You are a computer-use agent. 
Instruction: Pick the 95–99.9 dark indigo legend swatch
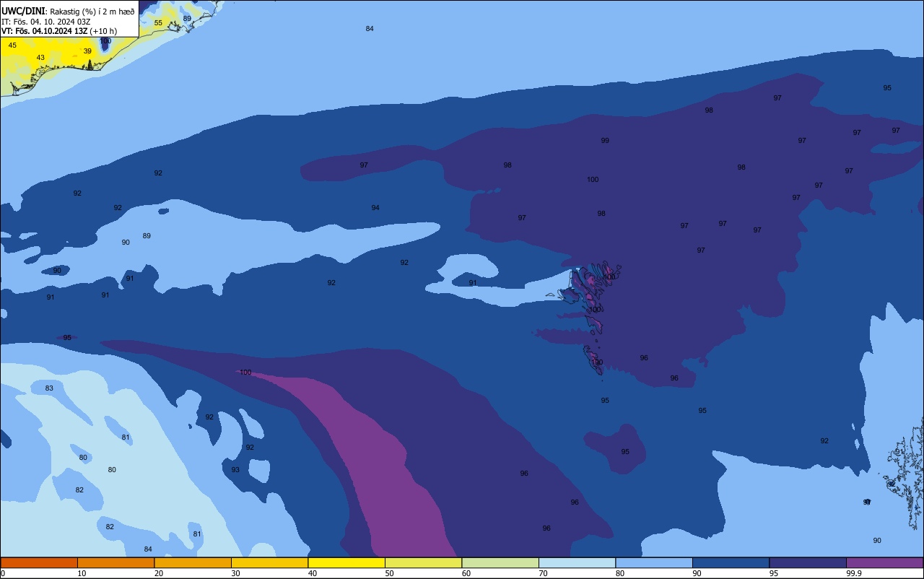[808, 562]
